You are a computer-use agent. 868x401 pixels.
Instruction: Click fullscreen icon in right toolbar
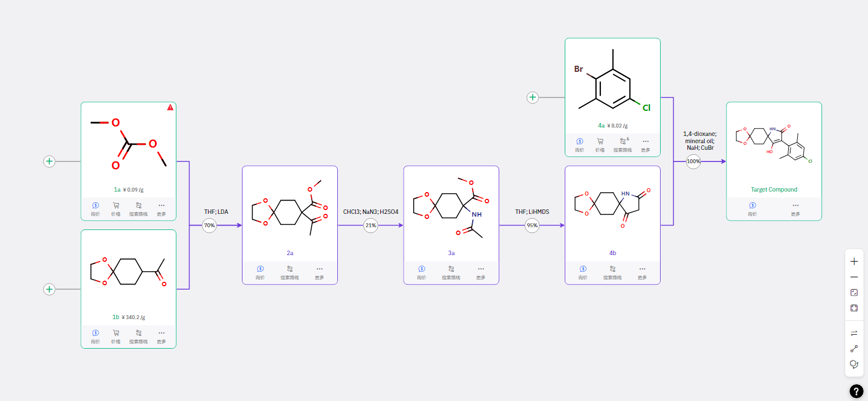pos(854,308)
